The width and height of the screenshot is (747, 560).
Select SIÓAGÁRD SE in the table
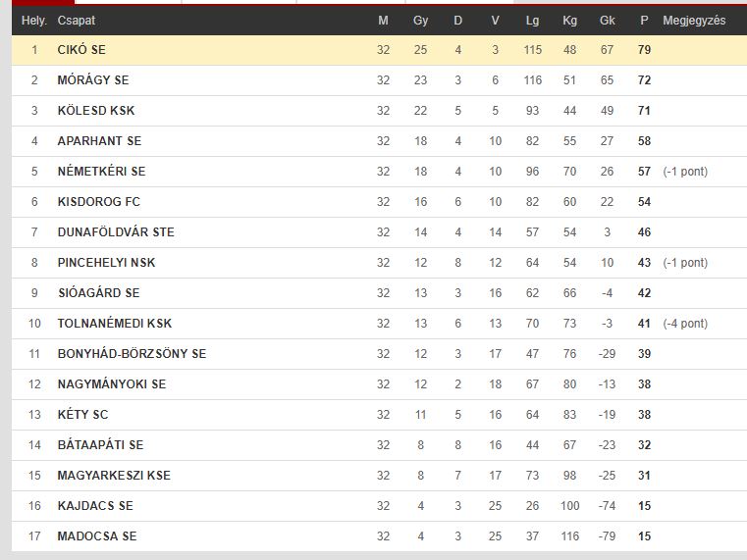98,293
